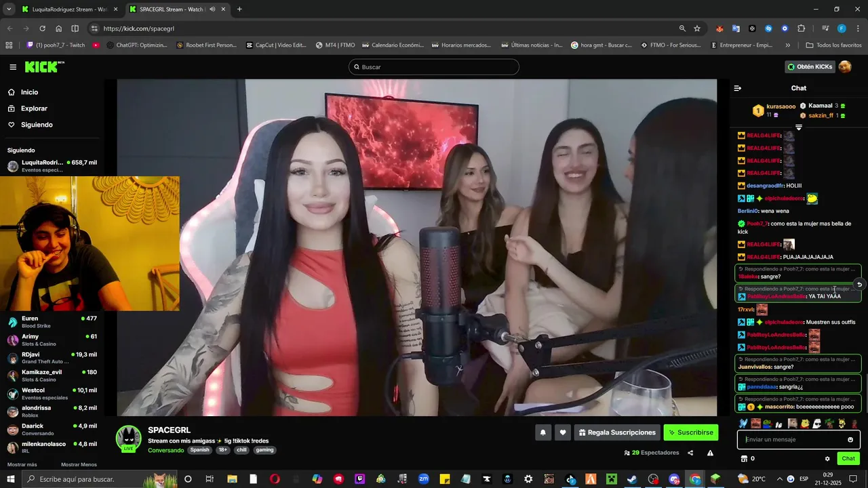Collapse the chat panel with the arrow icon
This screenshot has height=488, width=868.
click(738, 88)
